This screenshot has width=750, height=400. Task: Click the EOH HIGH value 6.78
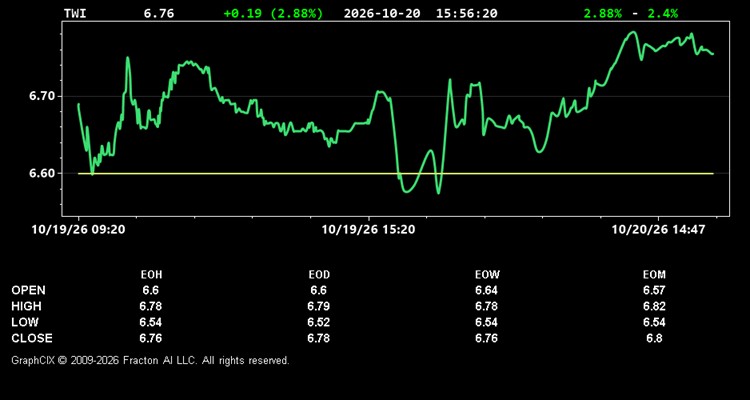[x=150, y=306]
